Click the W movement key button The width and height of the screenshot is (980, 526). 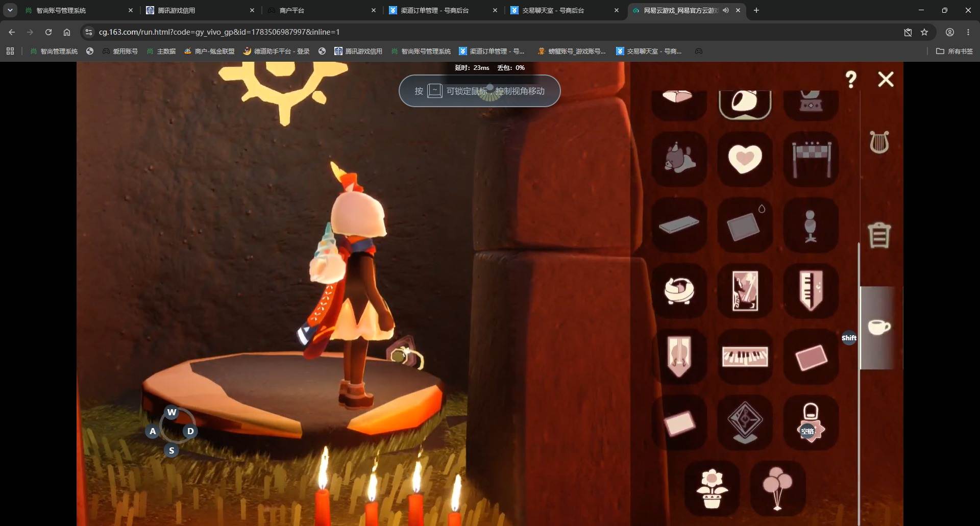171,412
